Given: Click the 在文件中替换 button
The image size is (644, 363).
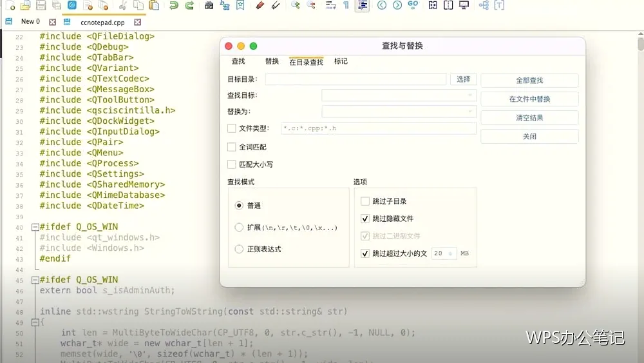Looking at the screenshot, I should tap(529, 99).
